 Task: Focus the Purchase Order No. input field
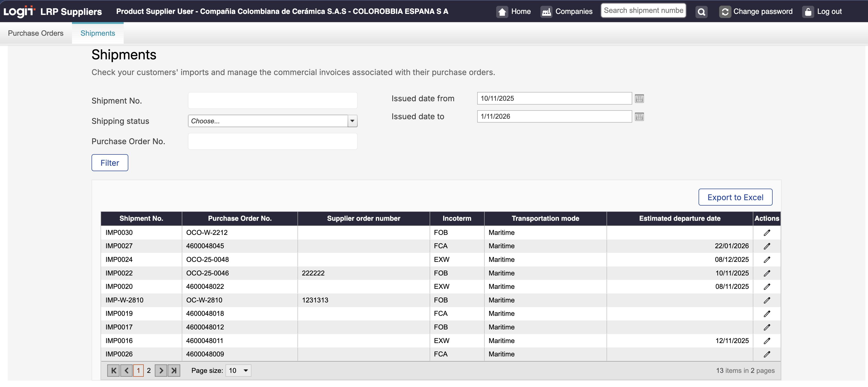272,141
